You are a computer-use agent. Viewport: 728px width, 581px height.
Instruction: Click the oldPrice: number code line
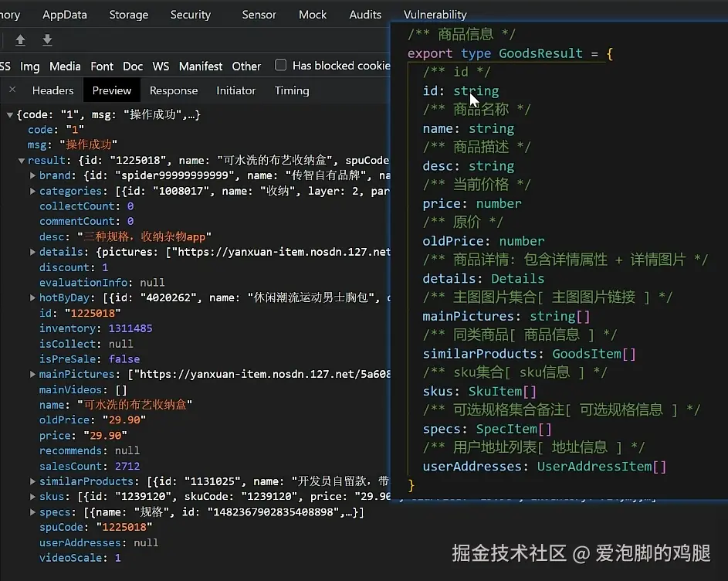pos(483,241)
